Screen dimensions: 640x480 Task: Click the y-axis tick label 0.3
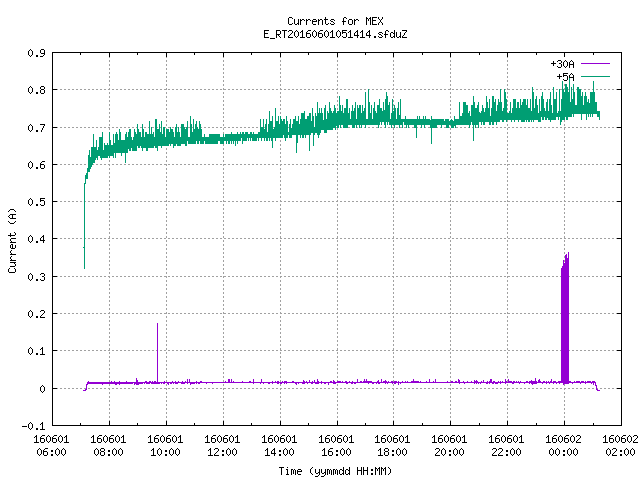(x=36, y=277)
